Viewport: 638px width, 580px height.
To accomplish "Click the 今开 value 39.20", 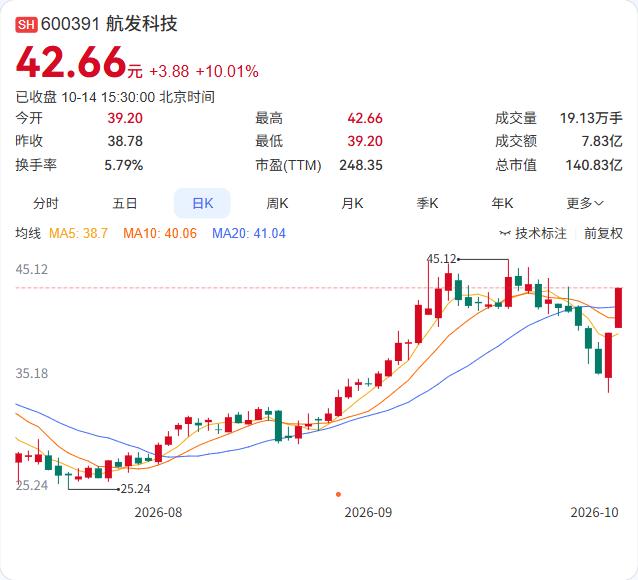I will coord(125,118).
